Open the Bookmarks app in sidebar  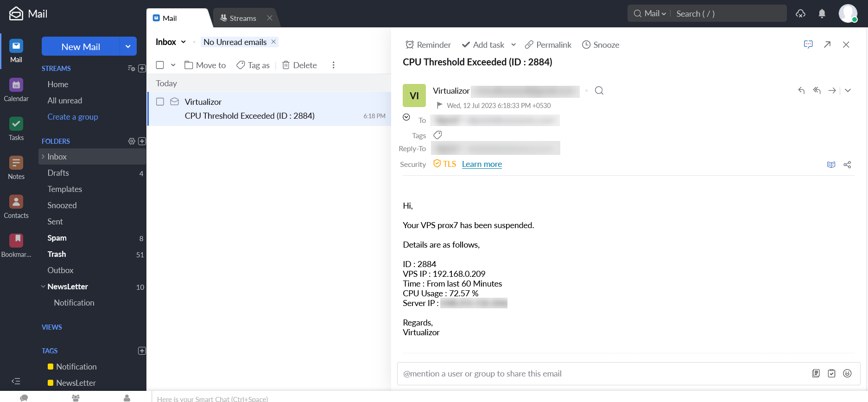pos(16,245)
